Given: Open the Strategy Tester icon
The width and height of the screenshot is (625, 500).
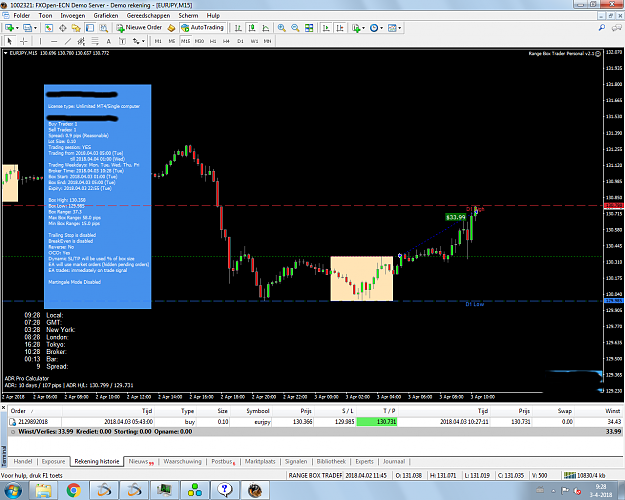Looking at the screenshot, I should tap(104, 28).
